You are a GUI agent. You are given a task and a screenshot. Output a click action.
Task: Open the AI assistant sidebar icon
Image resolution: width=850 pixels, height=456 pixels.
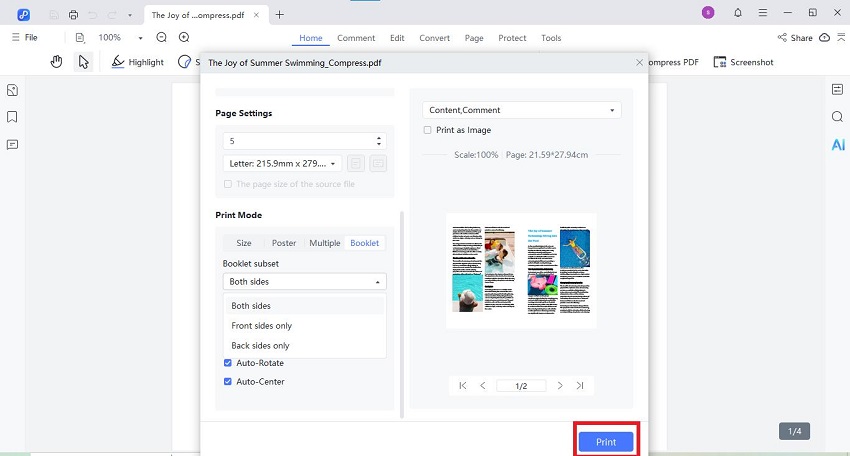838,145
